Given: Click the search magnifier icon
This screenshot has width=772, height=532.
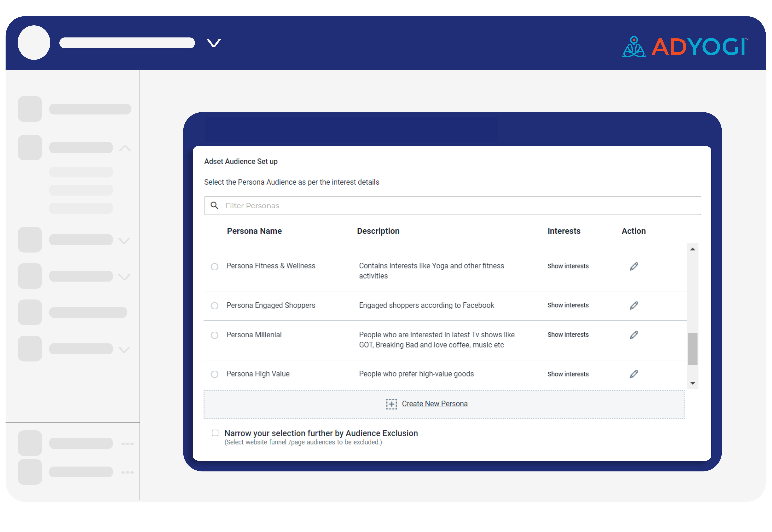Looking at the screenshot, I should click(214, 205).
